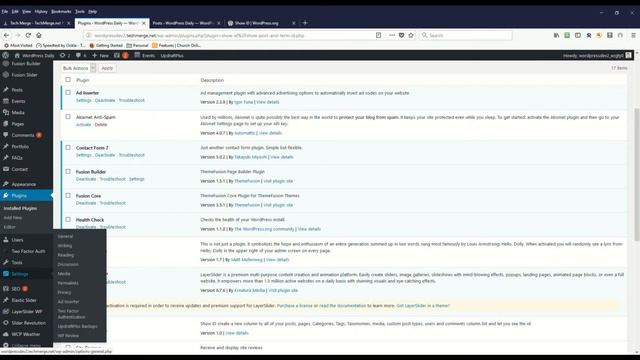Open the Users menu in the sidebar
Screen dimensions: 640x360
(17, 240)
